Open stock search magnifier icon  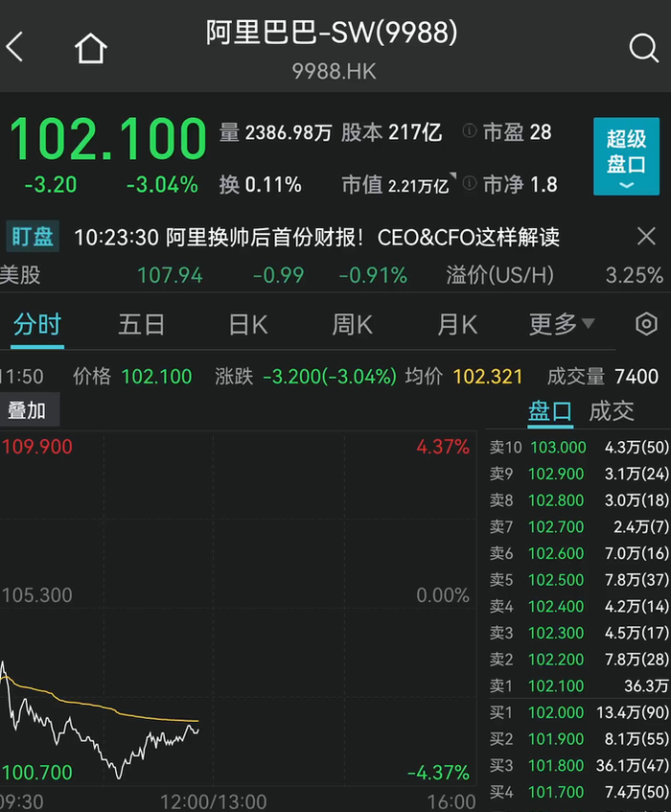pos(644,49)
